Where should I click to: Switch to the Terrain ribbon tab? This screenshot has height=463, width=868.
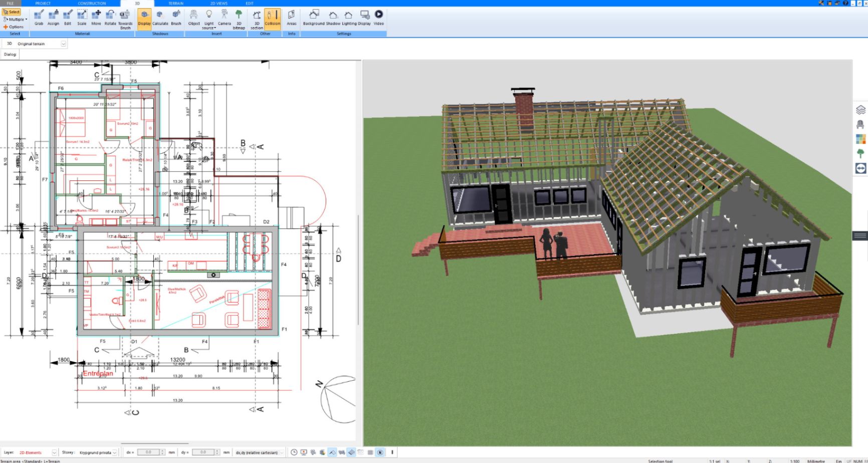pyautogui.click(x=176, y=3)
